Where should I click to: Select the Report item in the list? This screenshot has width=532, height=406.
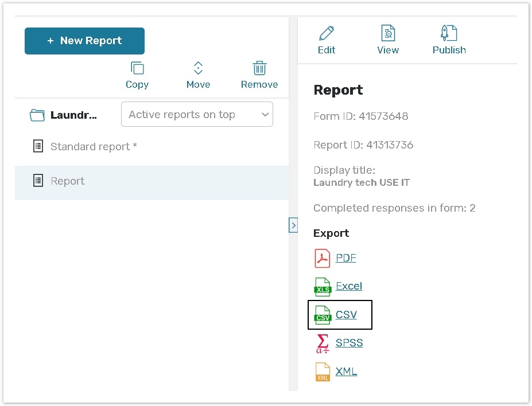click(68, 181)
